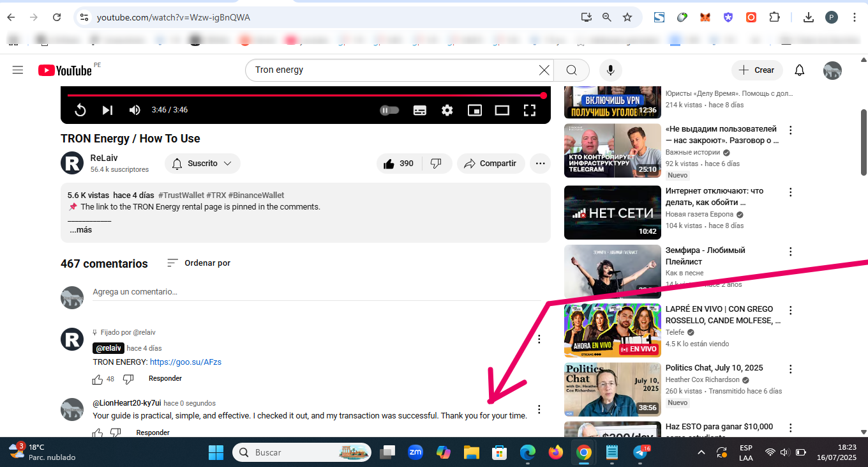
Task: Like the video with 390 likes
Action: (398, 164)
